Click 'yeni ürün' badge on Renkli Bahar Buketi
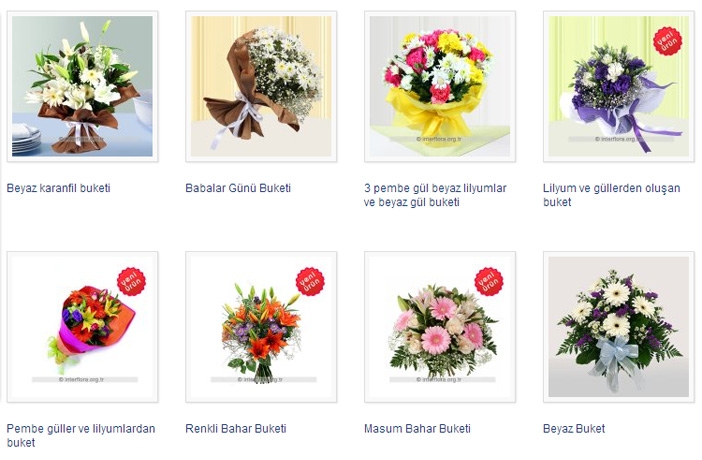 click(x=310, y=282)
